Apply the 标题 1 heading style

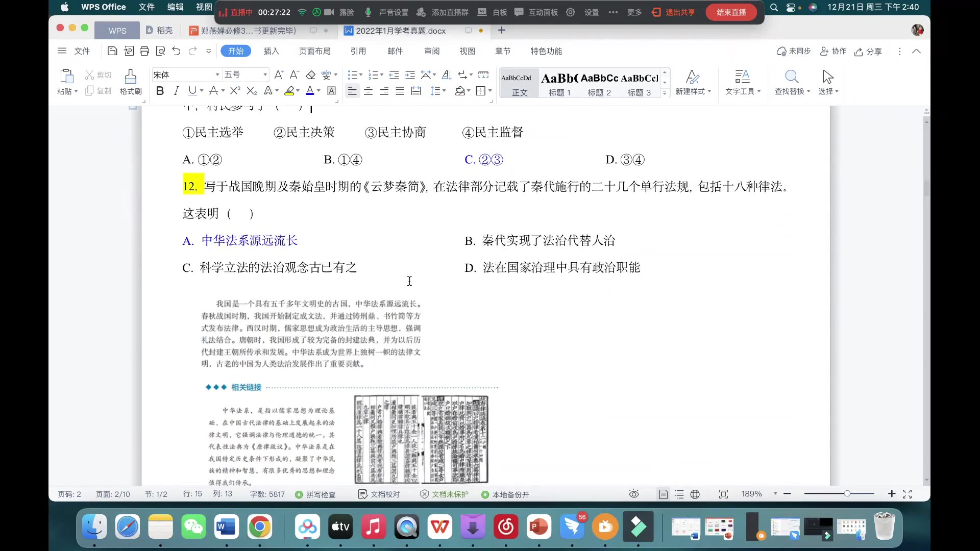coord(559,83)
